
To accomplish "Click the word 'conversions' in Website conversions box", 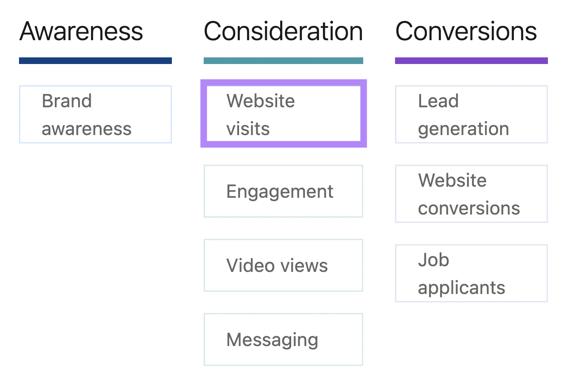I will (x=469, y=208).
